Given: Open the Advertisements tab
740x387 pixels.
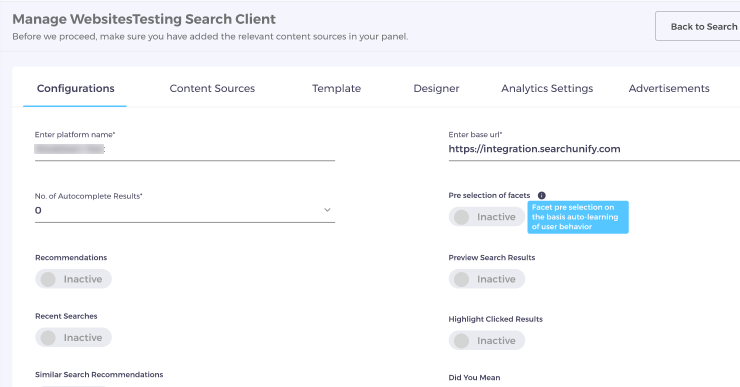Looking at the screenshot, I should (x=669, y=88).
